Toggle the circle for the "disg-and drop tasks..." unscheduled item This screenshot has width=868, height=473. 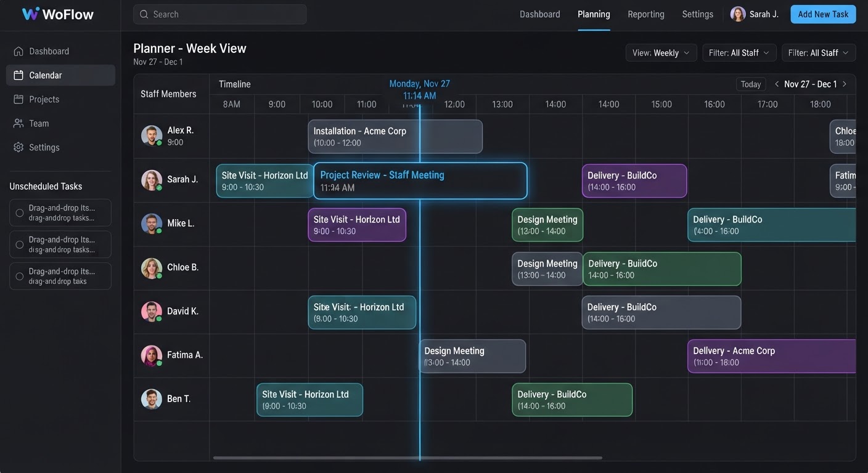[20, 245]
